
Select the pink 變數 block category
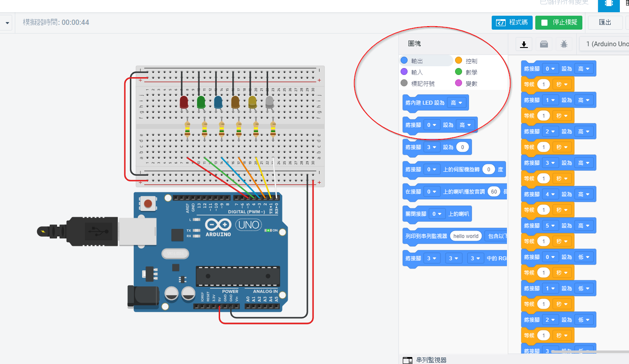click(x=471, y=83)
